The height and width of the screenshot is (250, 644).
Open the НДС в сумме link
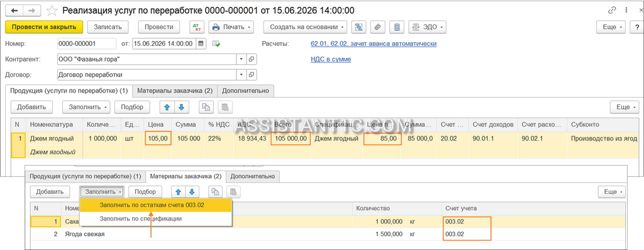331,59
